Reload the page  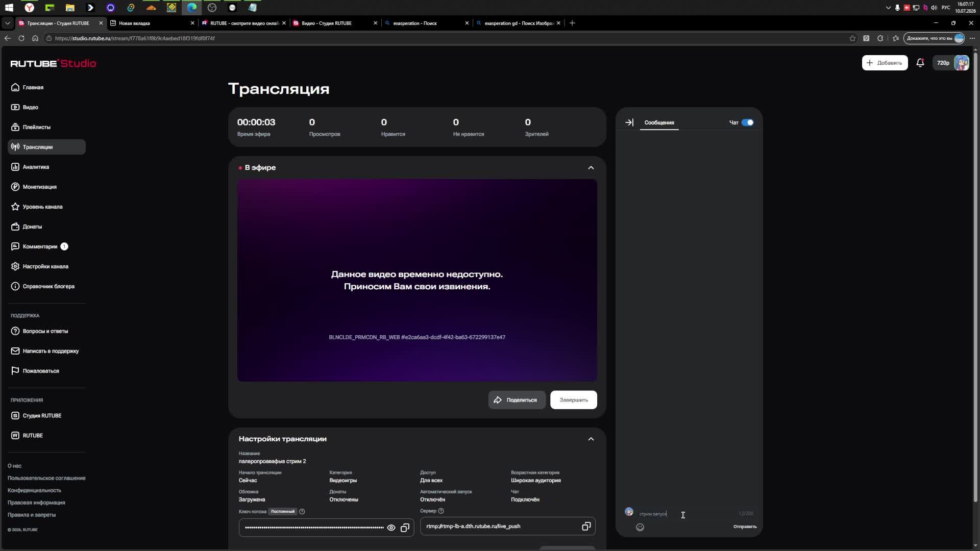coord(21,38)
